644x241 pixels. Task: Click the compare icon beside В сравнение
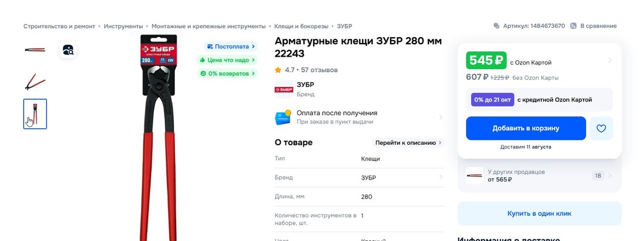click(573, 26)
